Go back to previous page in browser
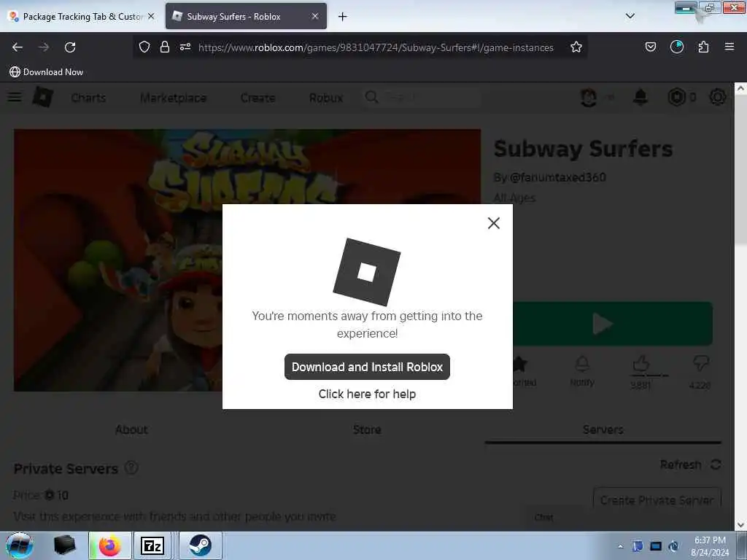 coord(18,47)
